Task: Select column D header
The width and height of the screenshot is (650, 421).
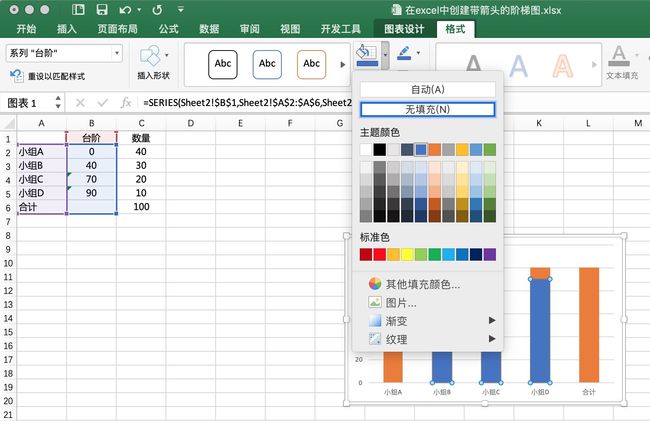Action: point(190,123)
